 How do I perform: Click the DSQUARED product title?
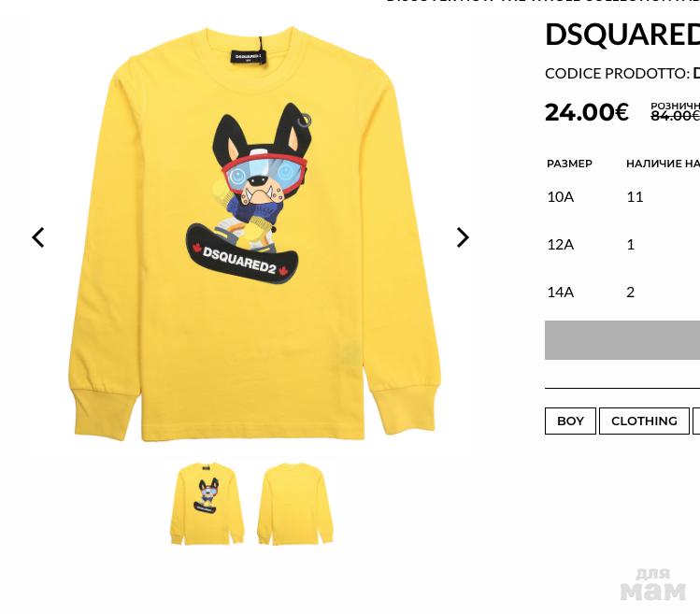click(622, 34)
